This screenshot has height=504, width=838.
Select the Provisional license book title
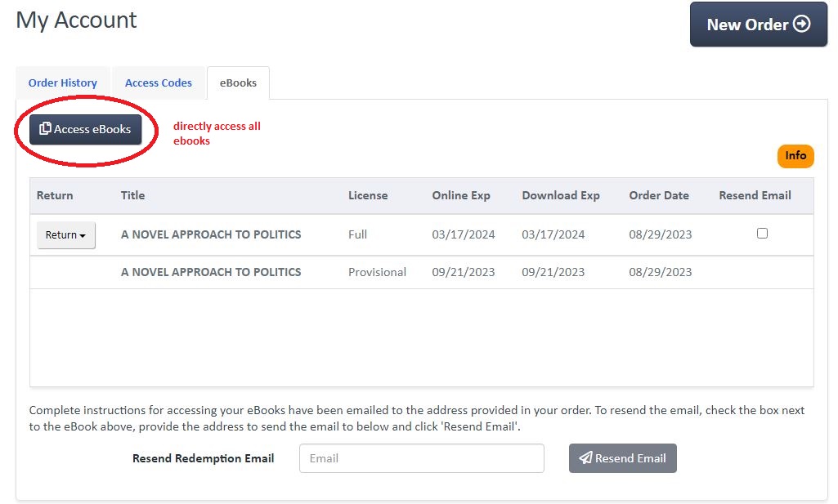tap(211, 272)
